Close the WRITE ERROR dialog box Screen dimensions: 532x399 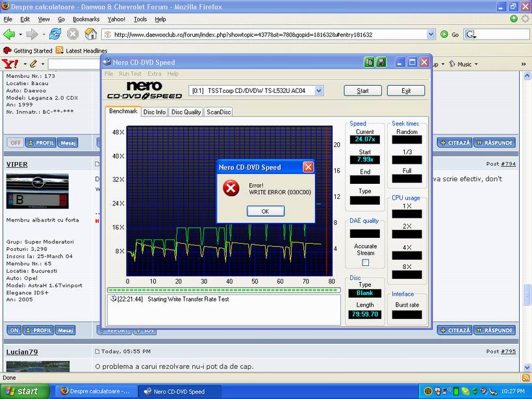308,167
